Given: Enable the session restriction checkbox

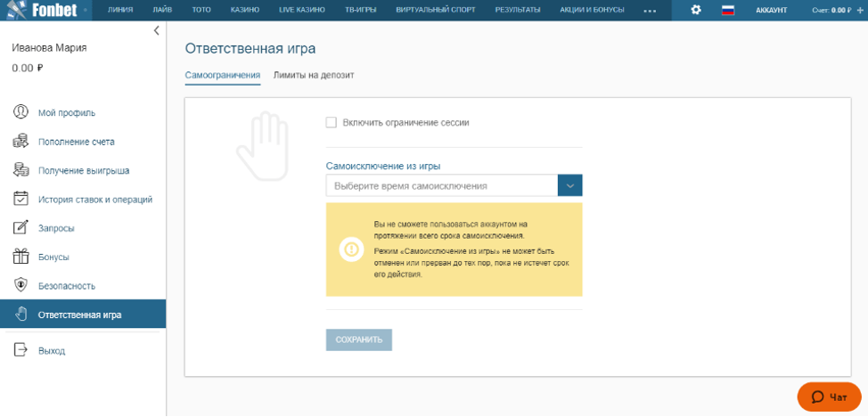Looking at the screenshot, I should [332, 123].
